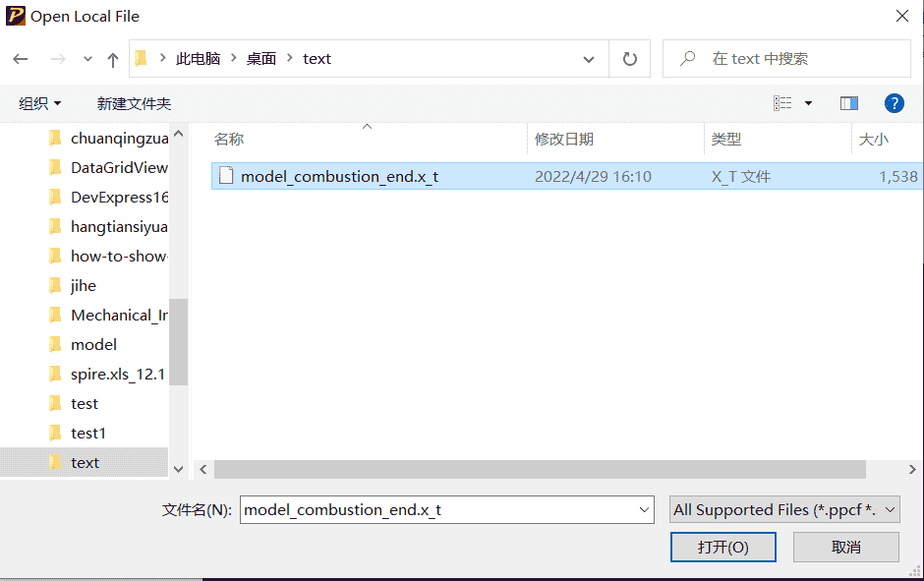
Task: Select DataGridView folder in sidebar
Action: point(109,168)
